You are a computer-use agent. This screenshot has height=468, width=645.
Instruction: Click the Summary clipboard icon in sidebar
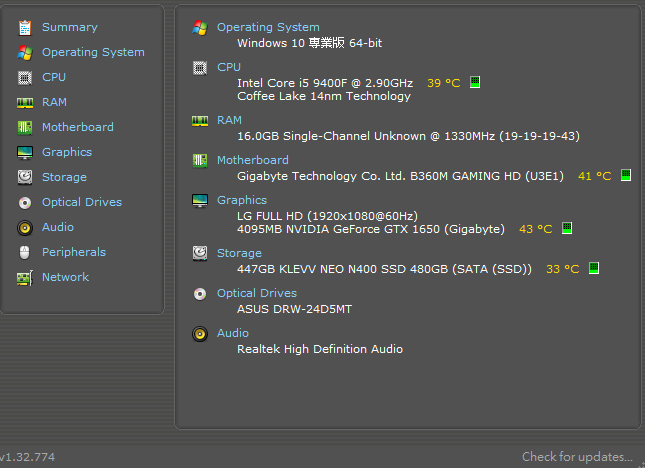pyautogui.click(x=25, y=28)
